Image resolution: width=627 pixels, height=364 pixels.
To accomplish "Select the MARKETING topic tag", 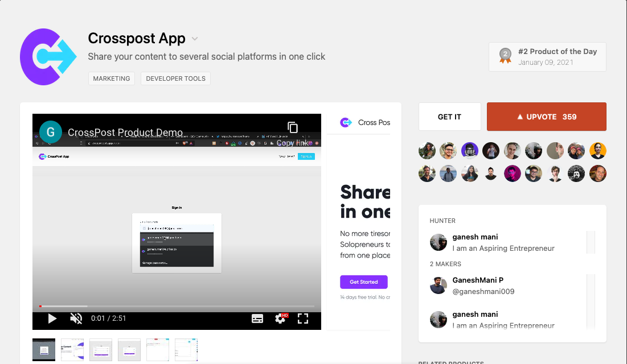I will pyautogui.click(x=112, y=78).
